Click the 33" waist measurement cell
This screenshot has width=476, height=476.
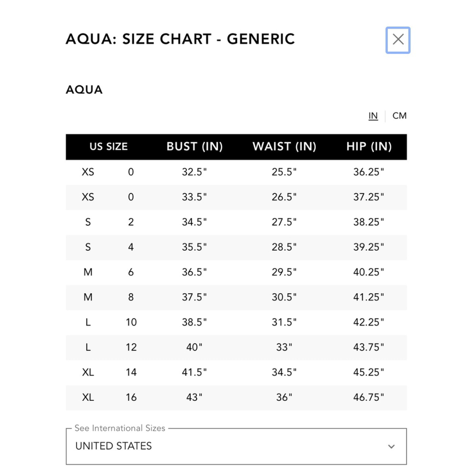tap(284, 347)
